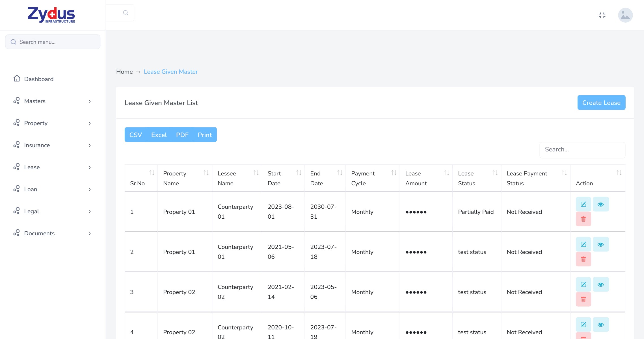Viewport: 644px width, 339px height.
Task: Click the Zydus Infrastructure logo
Action: (51, 15)
